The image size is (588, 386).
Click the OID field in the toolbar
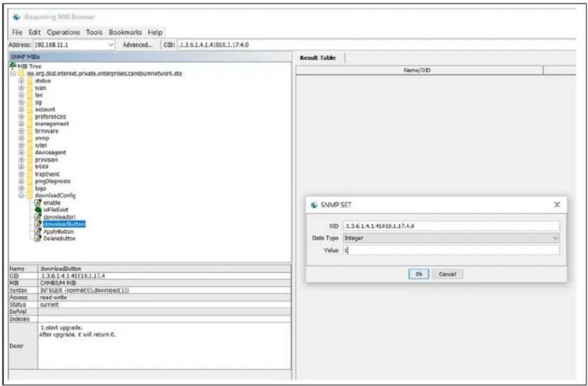376,45
